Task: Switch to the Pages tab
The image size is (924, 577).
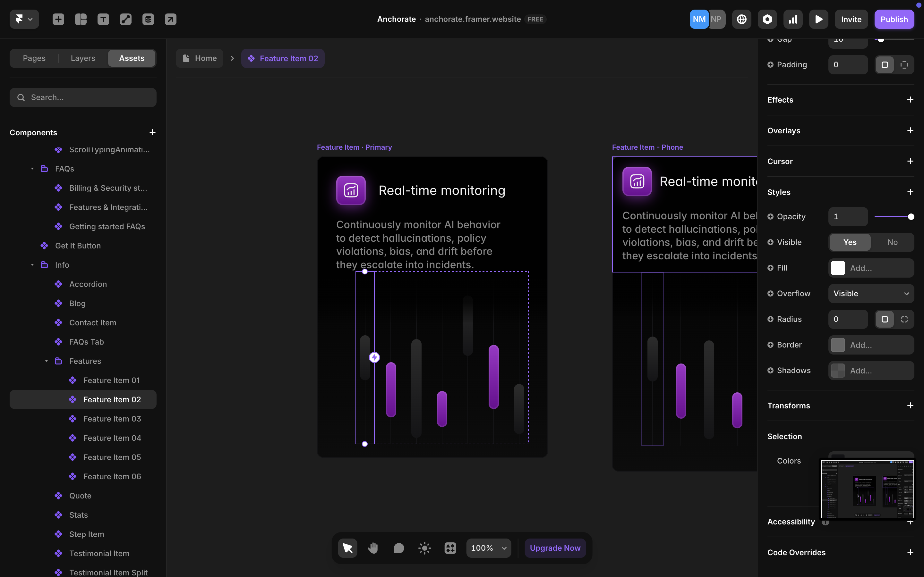Action: (x=34, y=58)
